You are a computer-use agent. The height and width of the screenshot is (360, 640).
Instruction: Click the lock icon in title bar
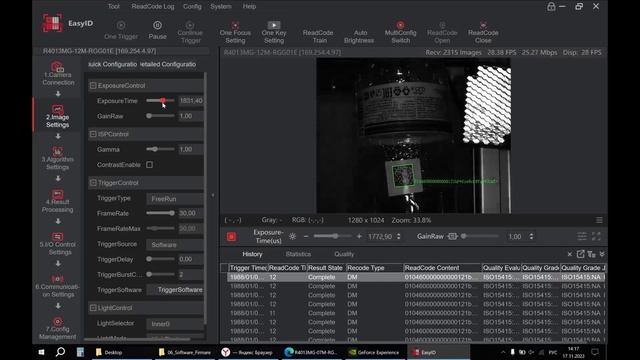pyautogui.click(x=551, y=7)
